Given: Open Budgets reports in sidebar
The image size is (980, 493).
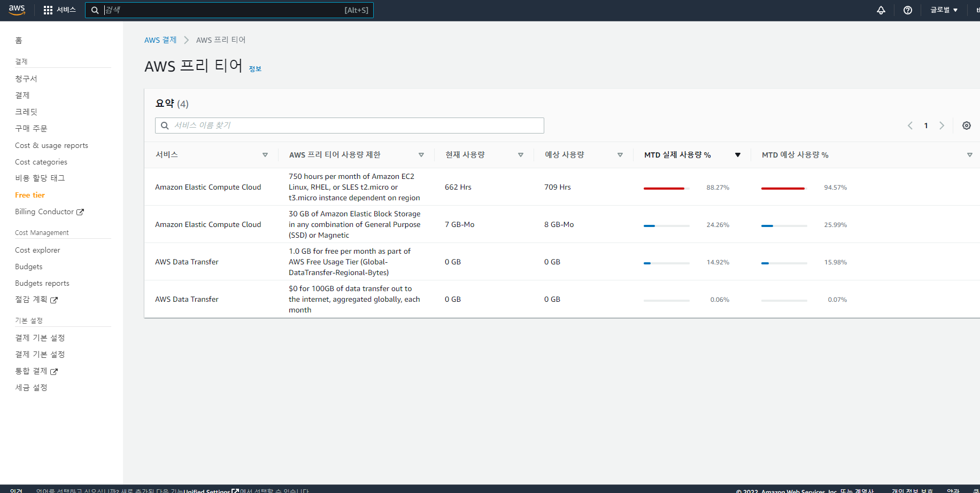Looking at the screenshot, I should click(x=42, y=283).
